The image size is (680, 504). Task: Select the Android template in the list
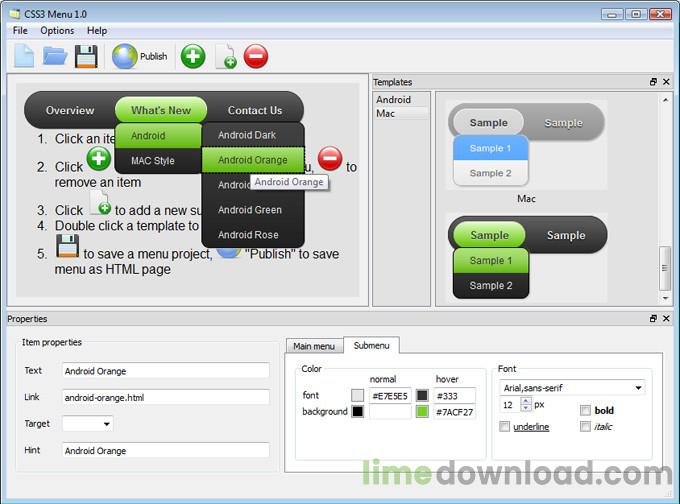(x=401, y=100)
